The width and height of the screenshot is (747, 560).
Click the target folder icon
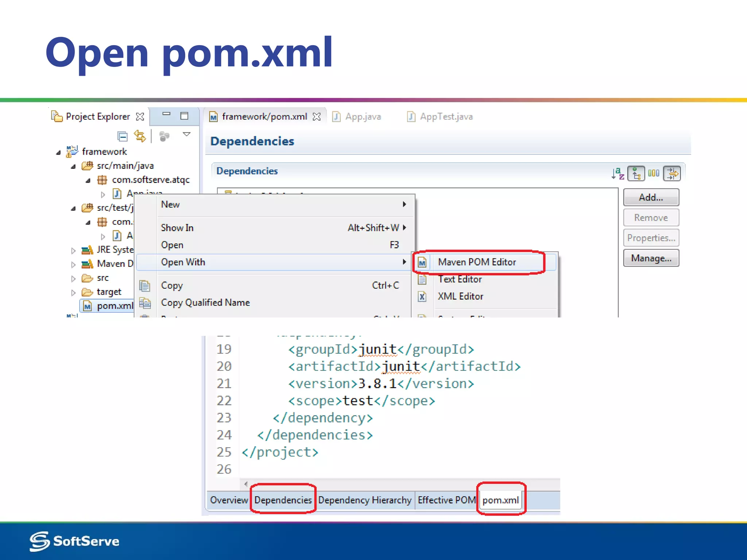pos(88,292)
